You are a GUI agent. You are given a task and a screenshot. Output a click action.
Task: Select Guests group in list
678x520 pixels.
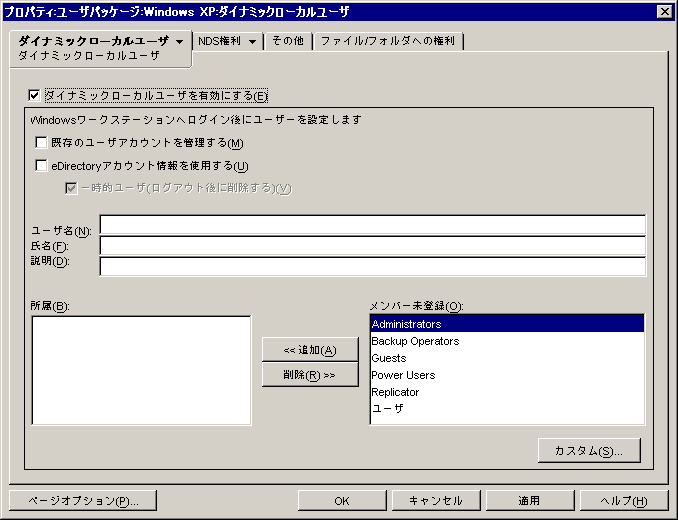507,358
